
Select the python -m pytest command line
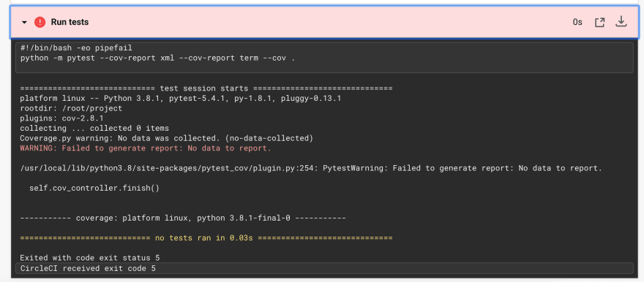(158, 58)
